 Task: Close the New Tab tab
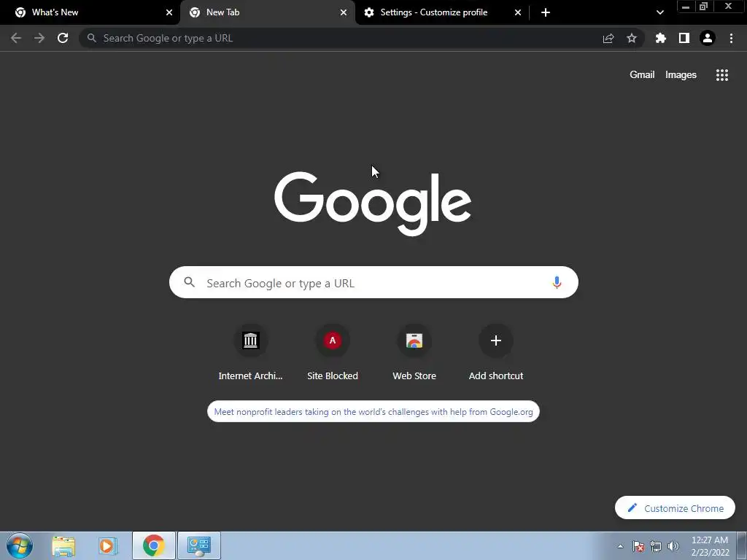(344, 12)
